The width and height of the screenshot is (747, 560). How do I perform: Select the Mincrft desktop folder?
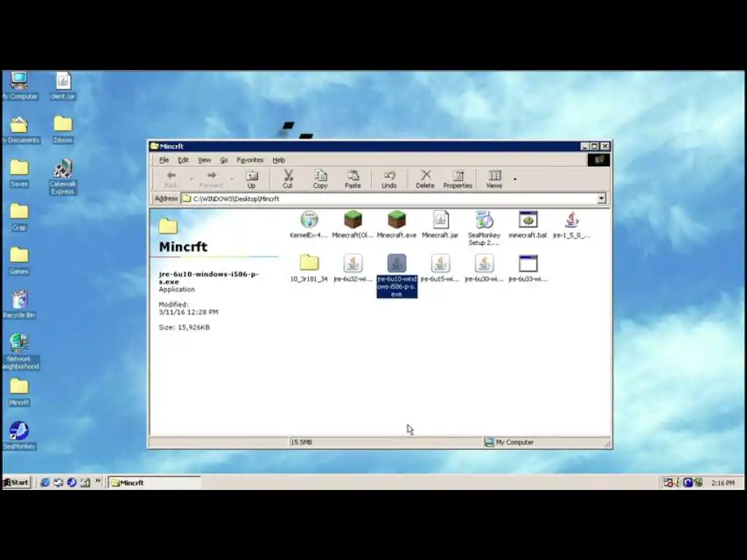tap(19, 392)
